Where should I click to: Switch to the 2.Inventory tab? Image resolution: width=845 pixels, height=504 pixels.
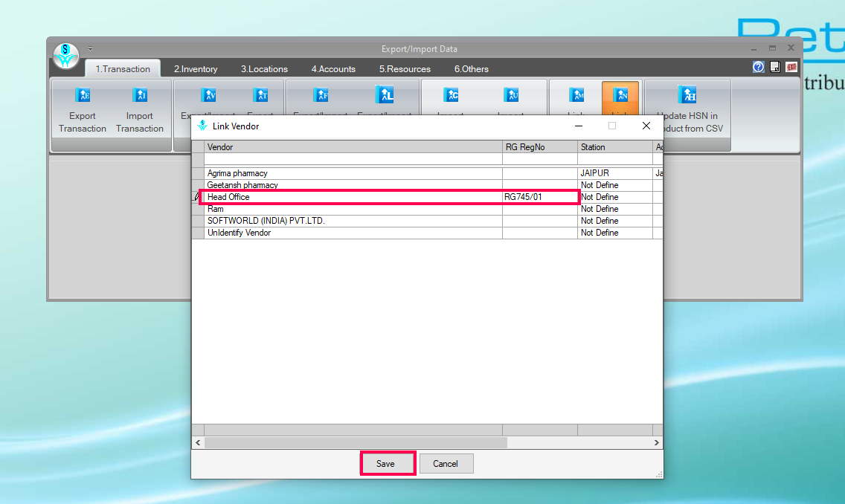pyautogui.click(x=196, y=69)
